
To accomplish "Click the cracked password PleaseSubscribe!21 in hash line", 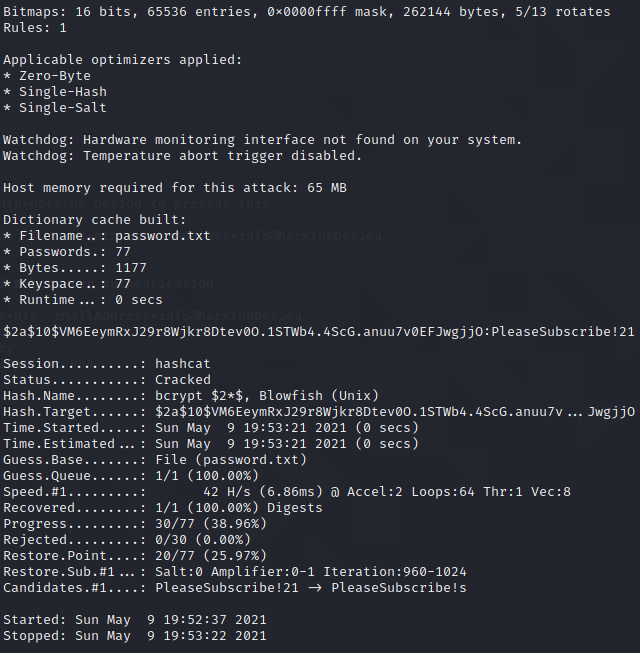I will (563, 332).
